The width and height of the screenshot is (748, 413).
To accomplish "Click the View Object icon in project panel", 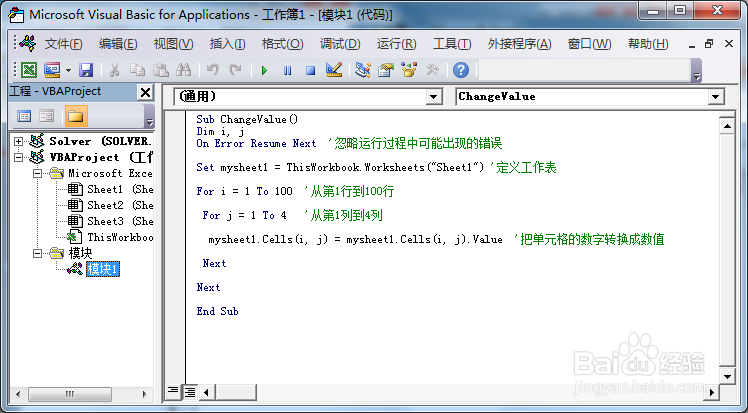I will coord(47,116).
